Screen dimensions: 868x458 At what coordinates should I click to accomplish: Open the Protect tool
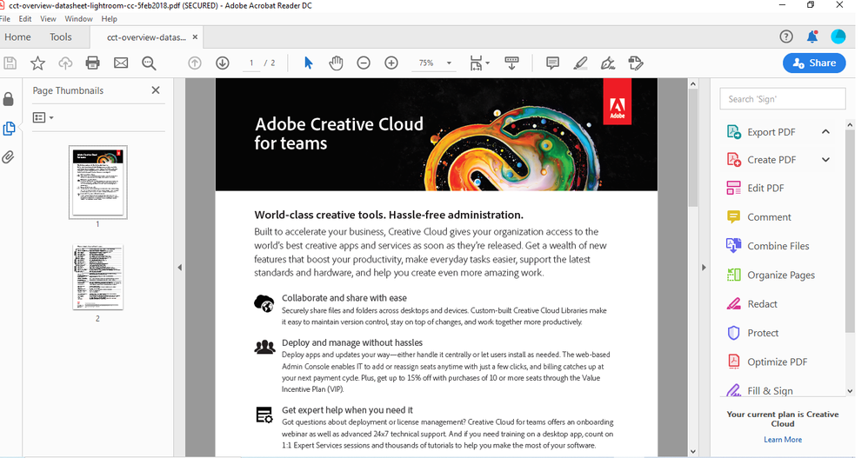click(752, 333)
